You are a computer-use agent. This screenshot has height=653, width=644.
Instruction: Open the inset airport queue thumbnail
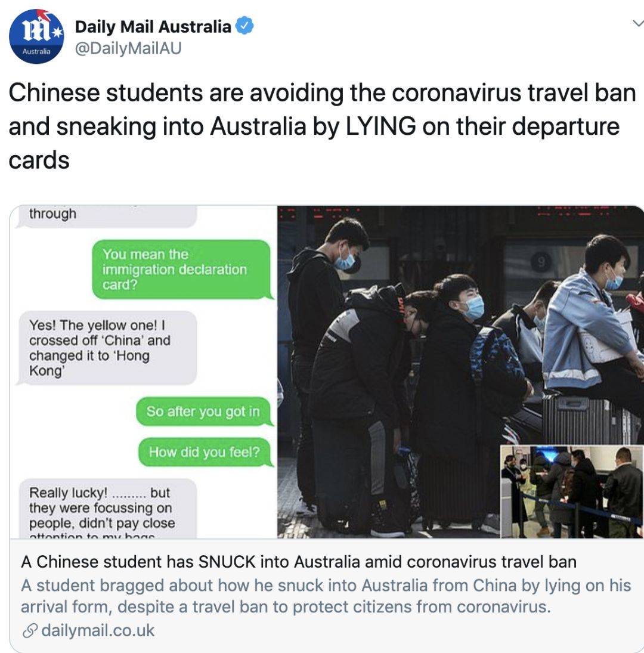pos(572,491)
